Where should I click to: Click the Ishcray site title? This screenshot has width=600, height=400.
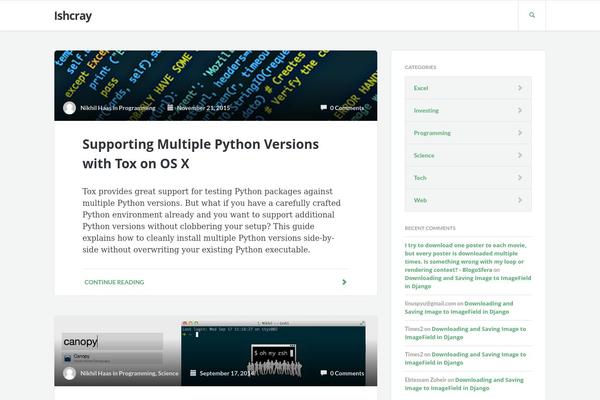73,16
